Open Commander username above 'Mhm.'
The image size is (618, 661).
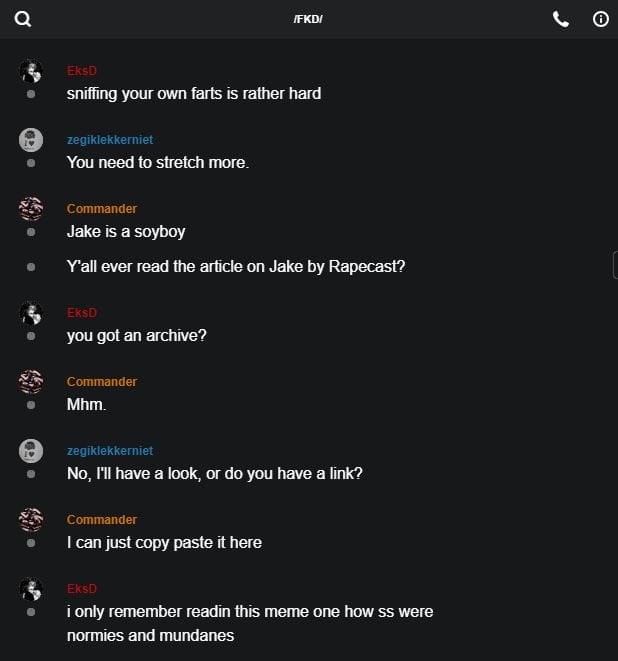click(x=102, y=382)
